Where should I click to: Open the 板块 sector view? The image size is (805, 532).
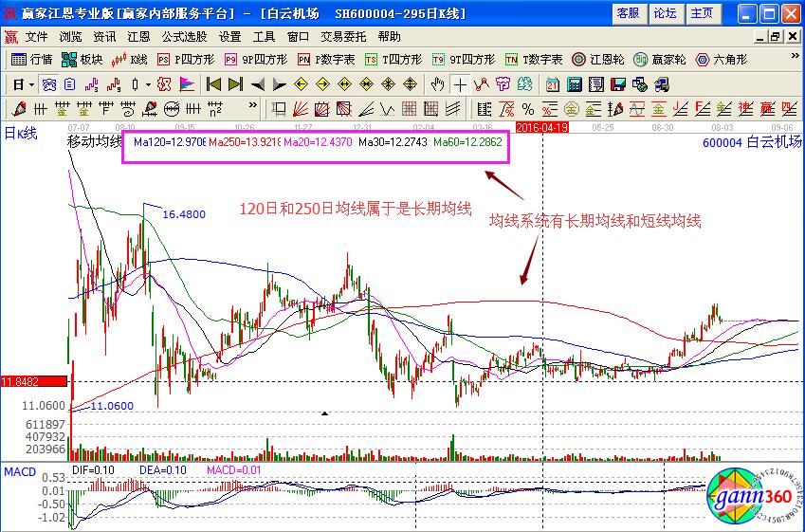[x=82, y=59]
